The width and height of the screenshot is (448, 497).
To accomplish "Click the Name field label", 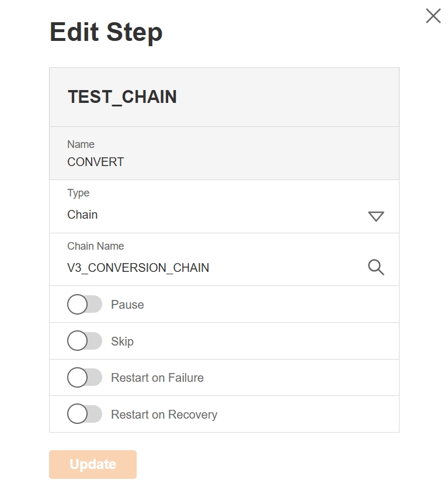I will coord(81,144).
